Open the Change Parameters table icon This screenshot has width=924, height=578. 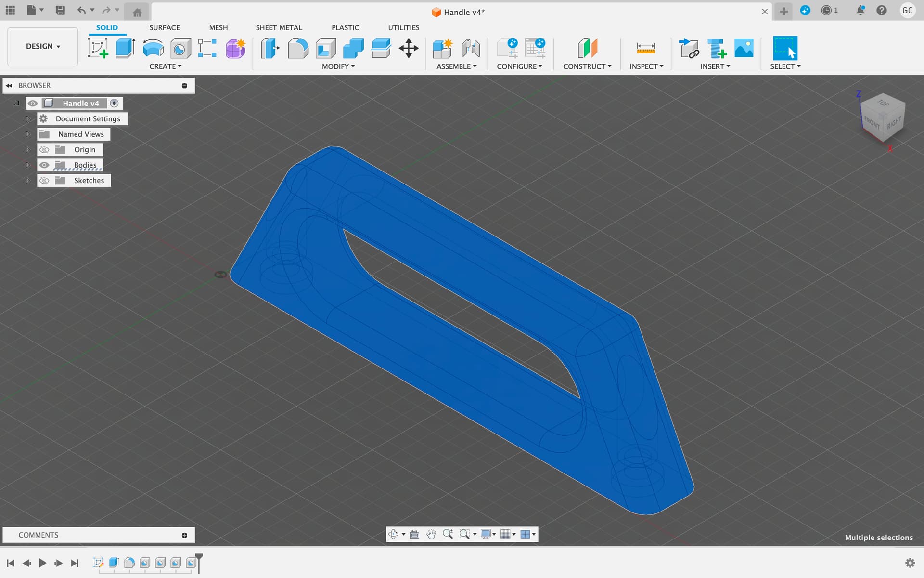coord(535,48)
